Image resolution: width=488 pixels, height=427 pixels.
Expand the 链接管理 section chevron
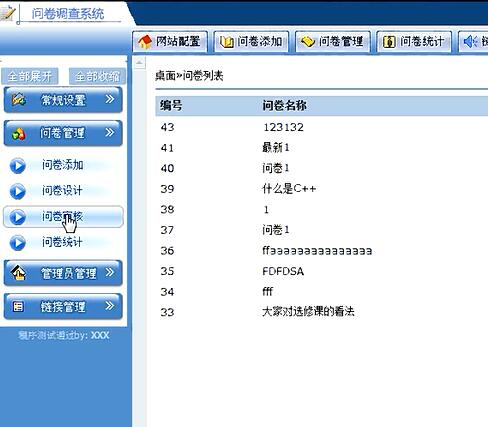(110, 306)
